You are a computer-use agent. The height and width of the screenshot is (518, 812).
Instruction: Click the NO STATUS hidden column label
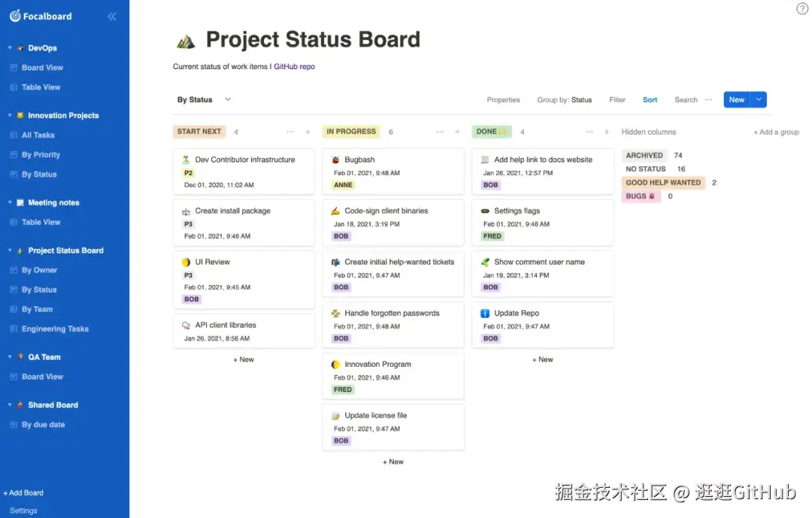pyautogui.click(x=646, y=169)
